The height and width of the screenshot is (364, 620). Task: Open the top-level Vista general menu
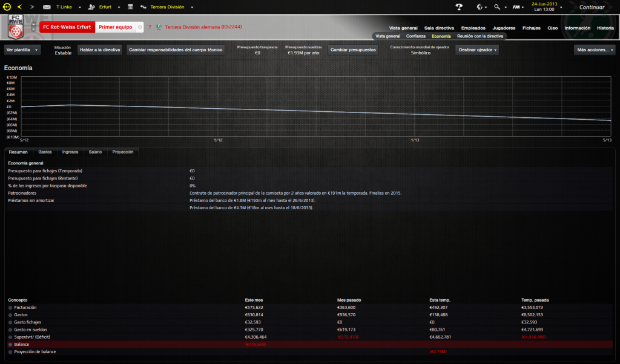pyautogui.click(x=403, y=28)
